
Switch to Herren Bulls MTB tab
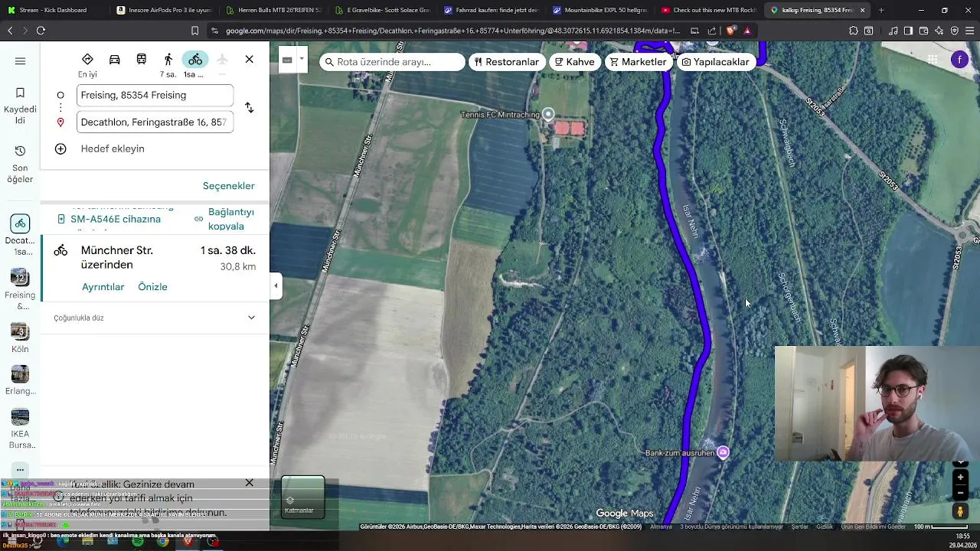pyautogui.click(x=273, y=10)
